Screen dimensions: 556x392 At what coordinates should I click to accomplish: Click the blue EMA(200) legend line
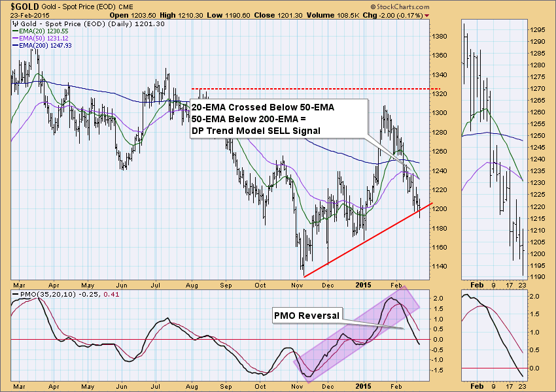pos(16,46)
